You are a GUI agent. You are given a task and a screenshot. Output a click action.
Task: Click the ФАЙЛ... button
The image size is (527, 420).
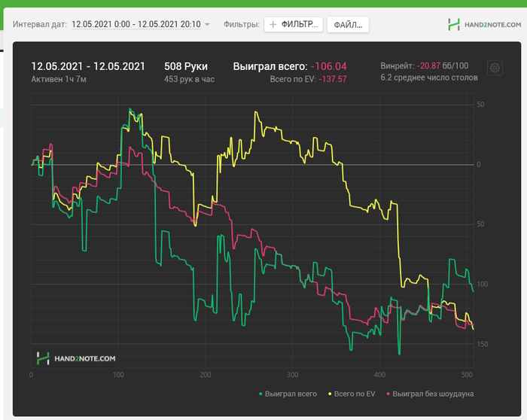[348, 25]
